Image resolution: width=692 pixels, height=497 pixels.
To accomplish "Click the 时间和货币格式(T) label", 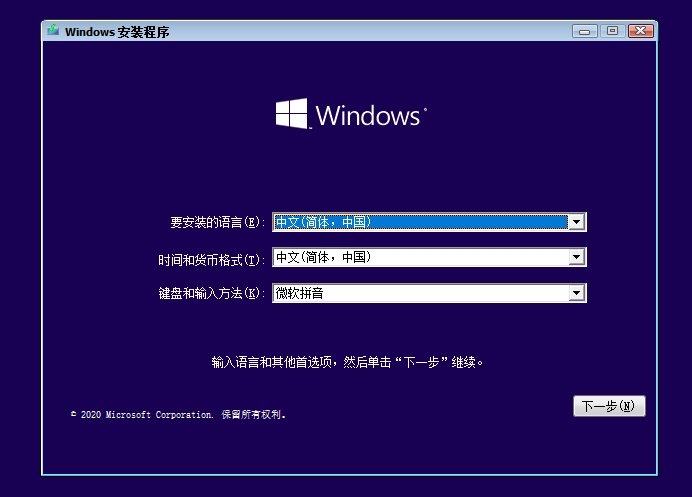I will pyautogui.click(x=211, y=260).
